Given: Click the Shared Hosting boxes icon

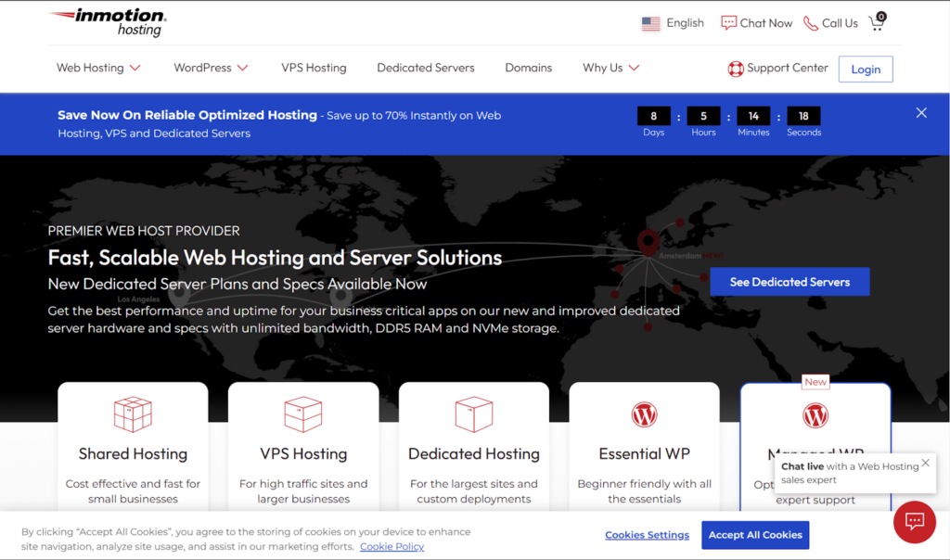Looking at the screenshot, I should [x=133, y=414].
